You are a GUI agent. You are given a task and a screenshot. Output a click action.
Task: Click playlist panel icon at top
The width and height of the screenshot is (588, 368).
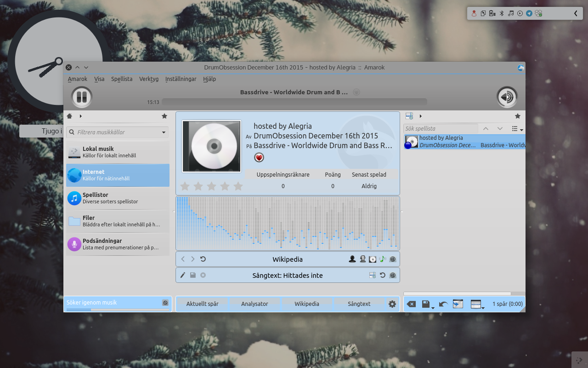pos(409,116)
